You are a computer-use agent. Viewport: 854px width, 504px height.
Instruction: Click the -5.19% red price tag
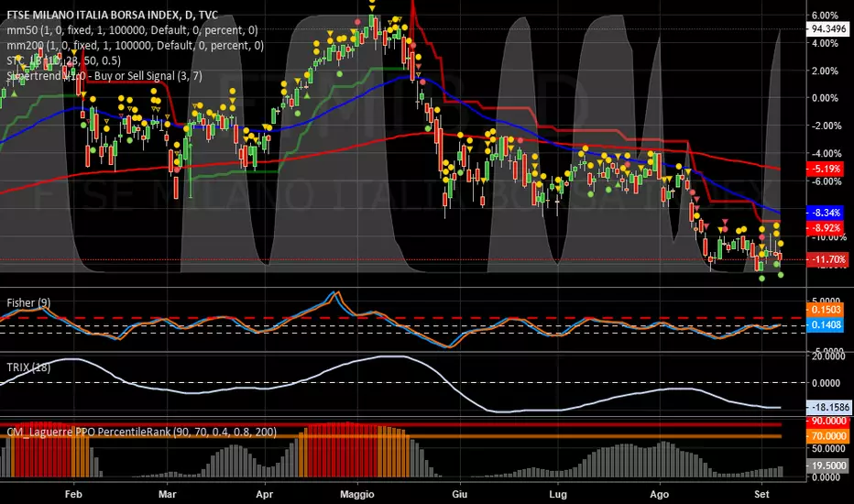(x=826, y=169)
